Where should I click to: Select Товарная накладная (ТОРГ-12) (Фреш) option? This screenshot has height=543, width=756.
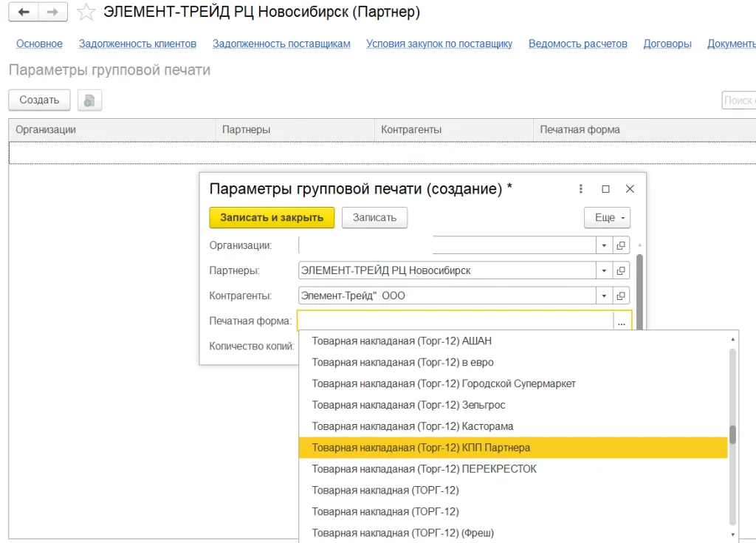coord(513,533)
